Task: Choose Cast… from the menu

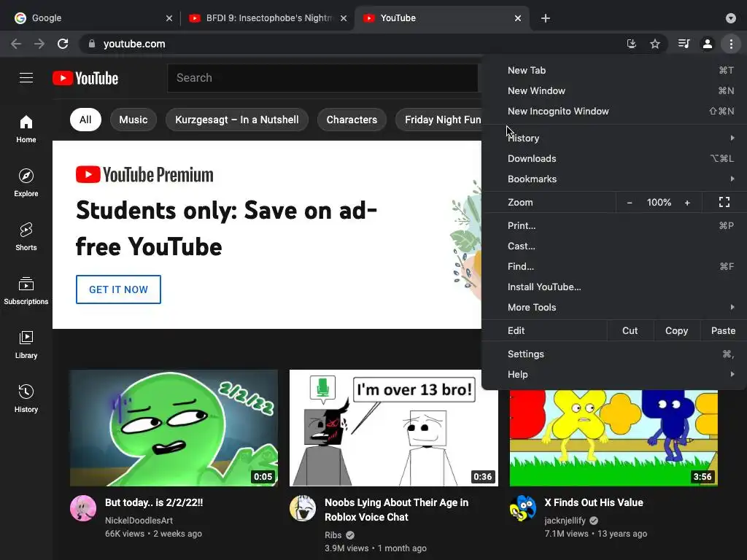Action: pyautogui.click(x=614, y=246)
